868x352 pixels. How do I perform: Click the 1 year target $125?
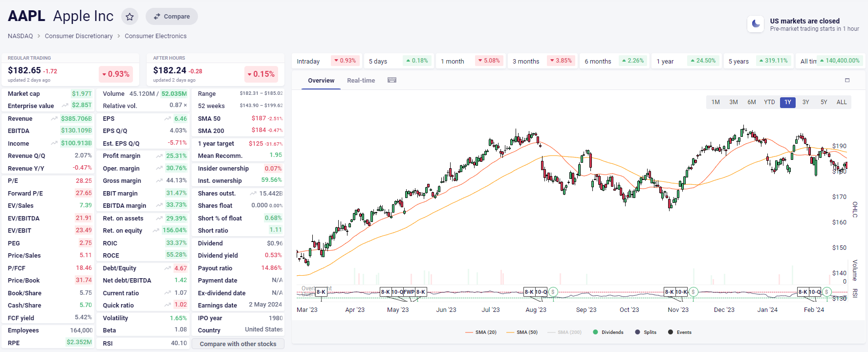pos(256,144)
